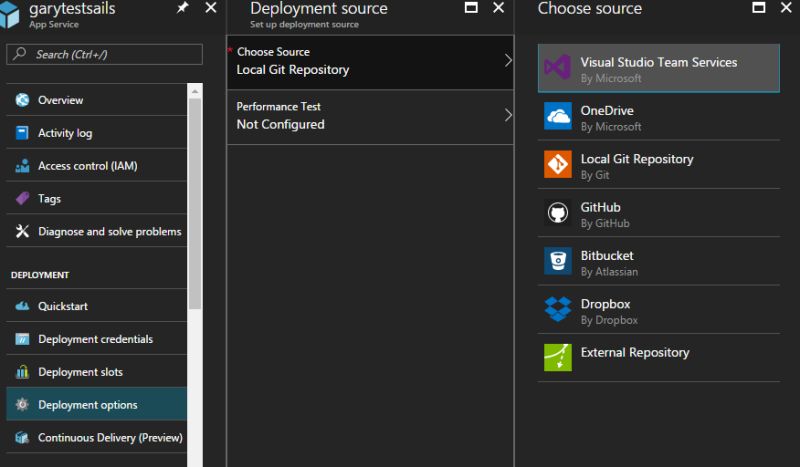
Task: Click the search magnifier icon
Action: (20, 54)
